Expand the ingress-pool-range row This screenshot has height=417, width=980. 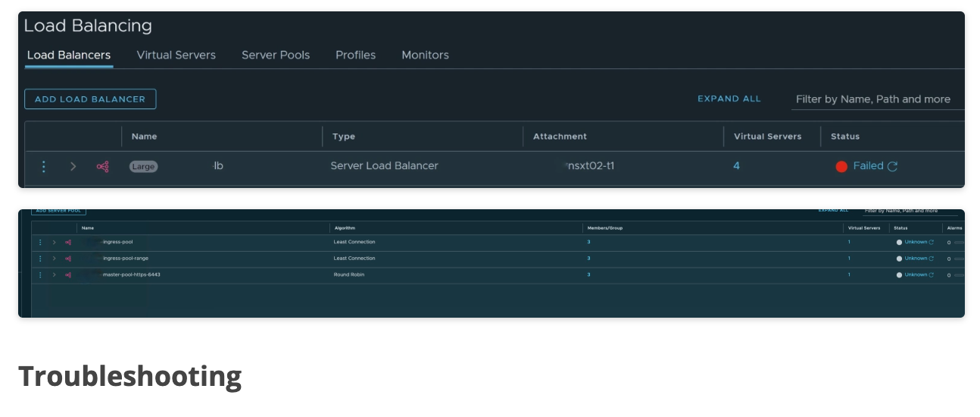point(54,259)
